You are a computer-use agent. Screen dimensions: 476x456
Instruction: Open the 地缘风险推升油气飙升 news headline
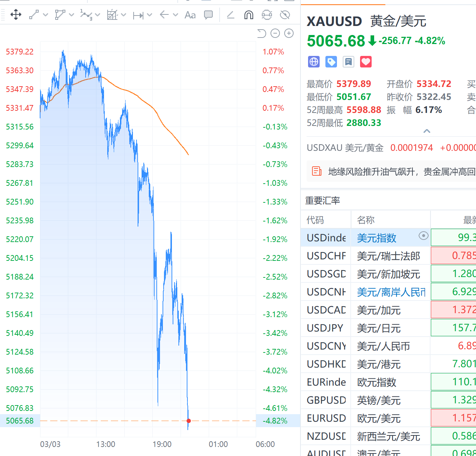tap(401, 172)
